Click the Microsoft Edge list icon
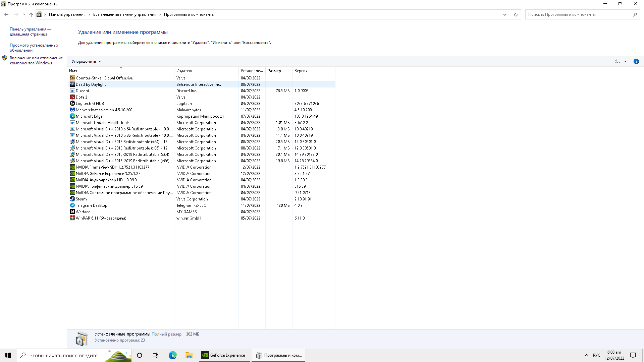Image resolution: width=644 pixels, height=362 pixels. [x=72, y=116]
